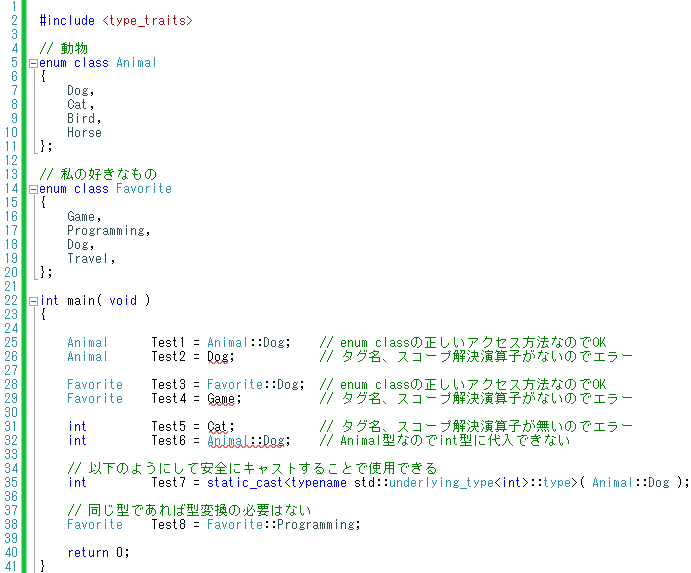Click the type_traits include header
Image resolution: width=691 pixels, height=573 pixels.
point(147,21)
